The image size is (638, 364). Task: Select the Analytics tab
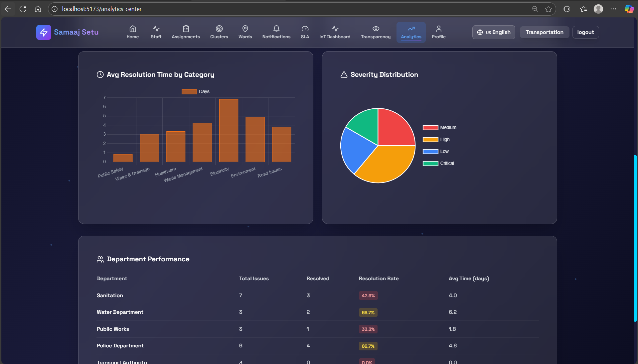[x=411, y=32]
